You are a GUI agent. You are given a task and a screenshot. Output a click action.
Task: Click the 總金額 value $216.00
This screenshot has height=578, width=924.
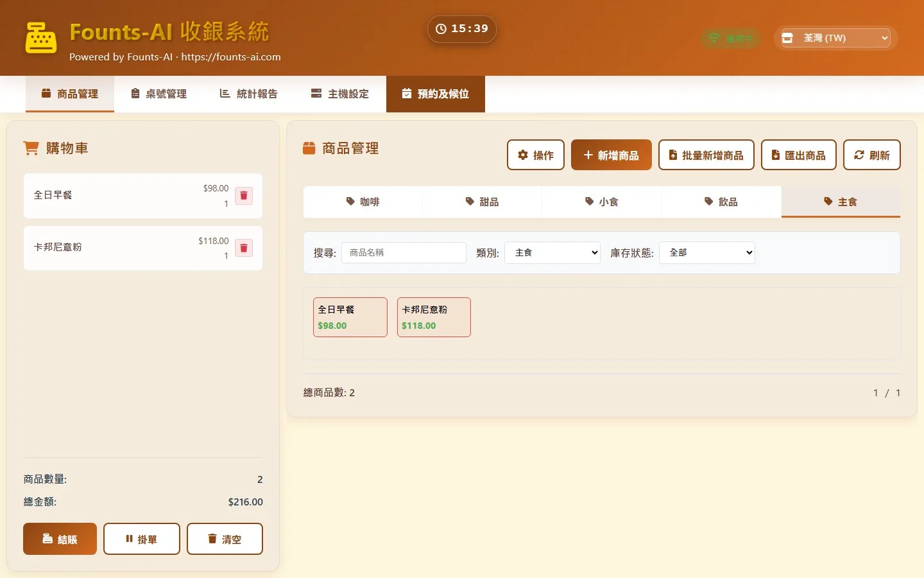tap(245, 502)
